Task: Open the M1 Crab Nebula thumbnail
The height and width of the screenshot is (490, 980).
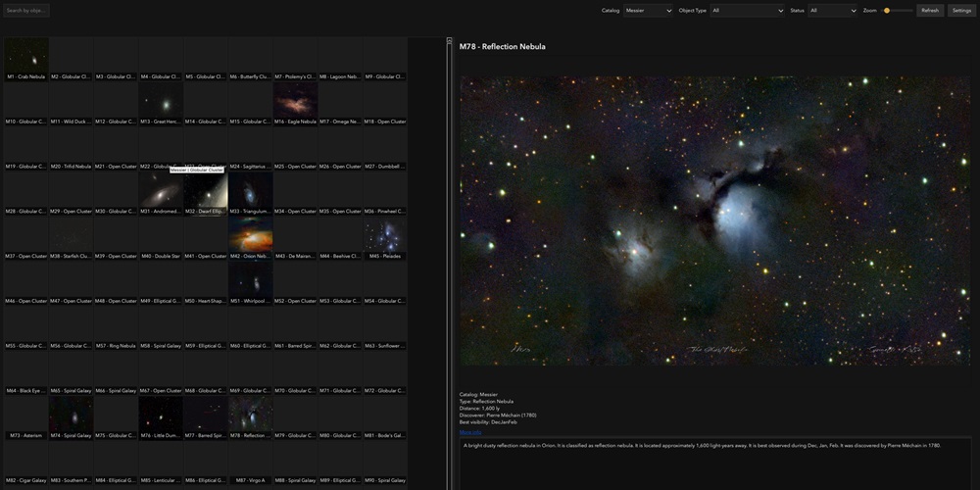Action: [x=25, y=55]
